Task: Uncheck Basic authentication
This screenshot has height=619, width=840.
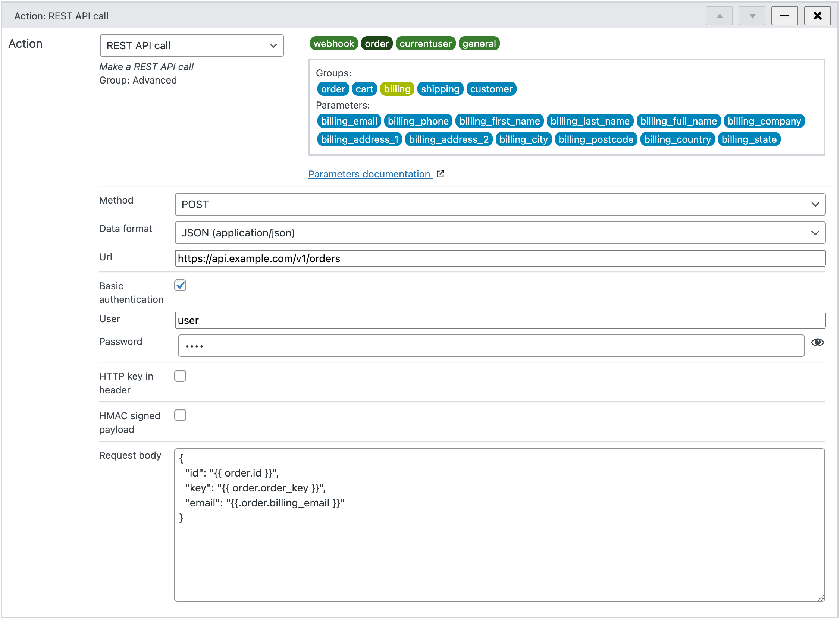Action: tap(180, 286)
